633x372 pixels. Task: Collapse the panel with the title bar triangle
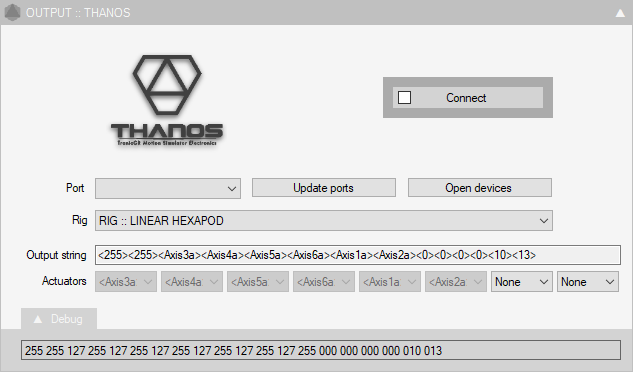(x=620, y=13)
